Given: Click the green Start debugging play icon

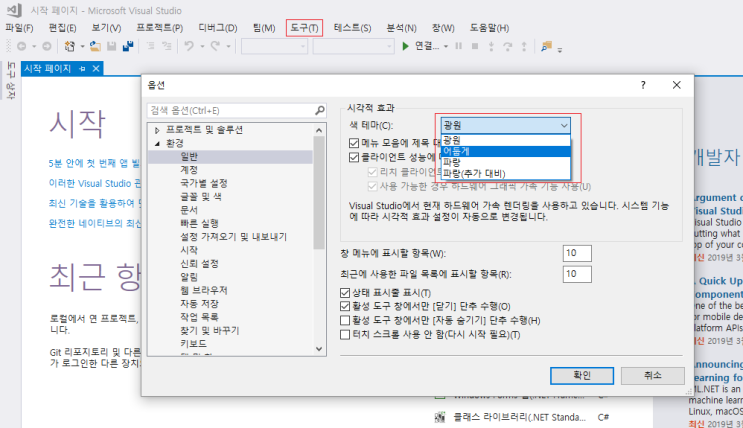Looking at the screenshot, I should pyautogui.click(x=405, y=46).
